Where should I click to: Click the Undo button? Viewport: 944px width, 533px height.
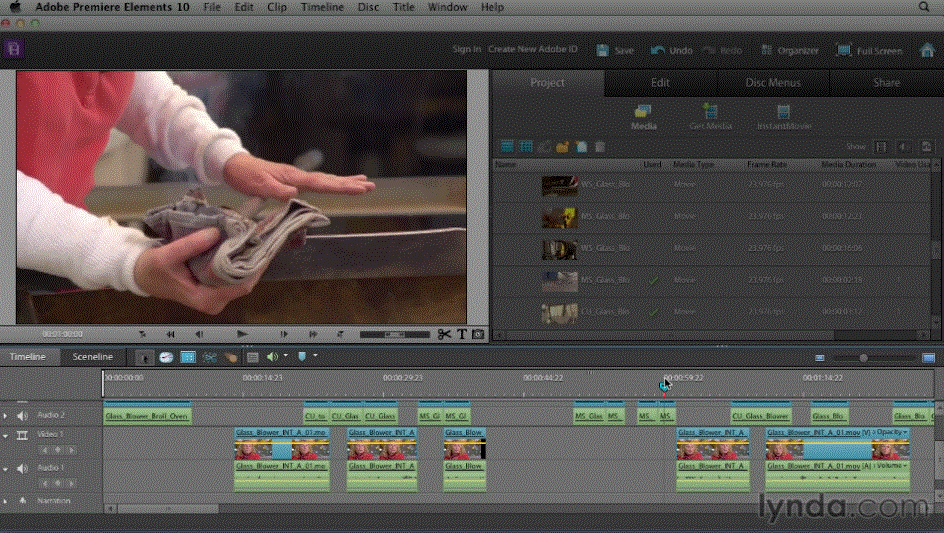coord(672,51)
